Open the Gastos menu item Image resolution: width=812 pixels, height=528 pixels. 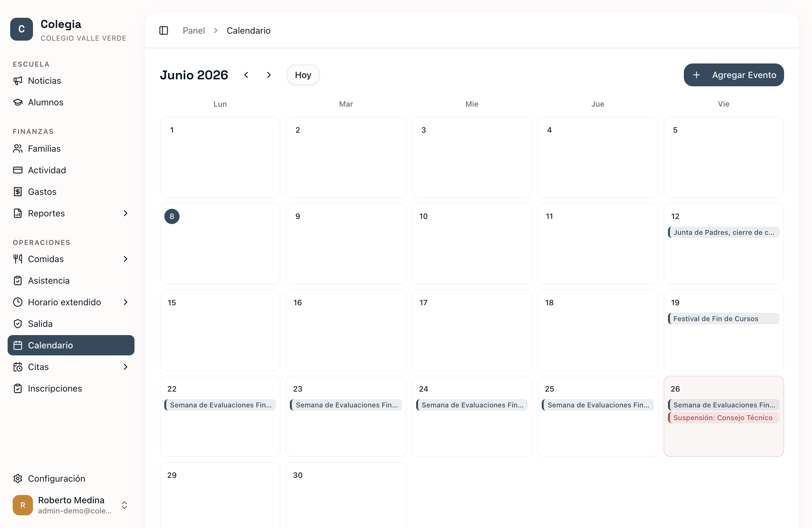(x=71, y=191)
